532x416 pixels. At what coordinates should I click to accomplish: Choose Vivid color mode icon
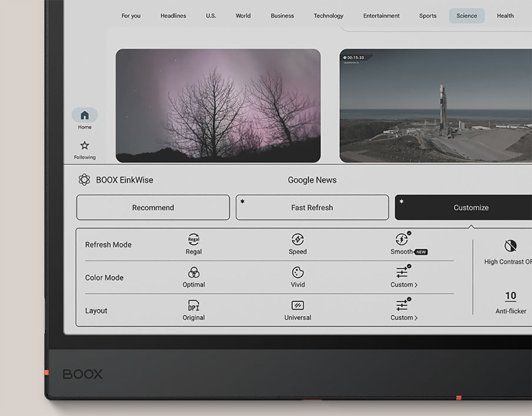pyautogui.click(x=297, y=272)
